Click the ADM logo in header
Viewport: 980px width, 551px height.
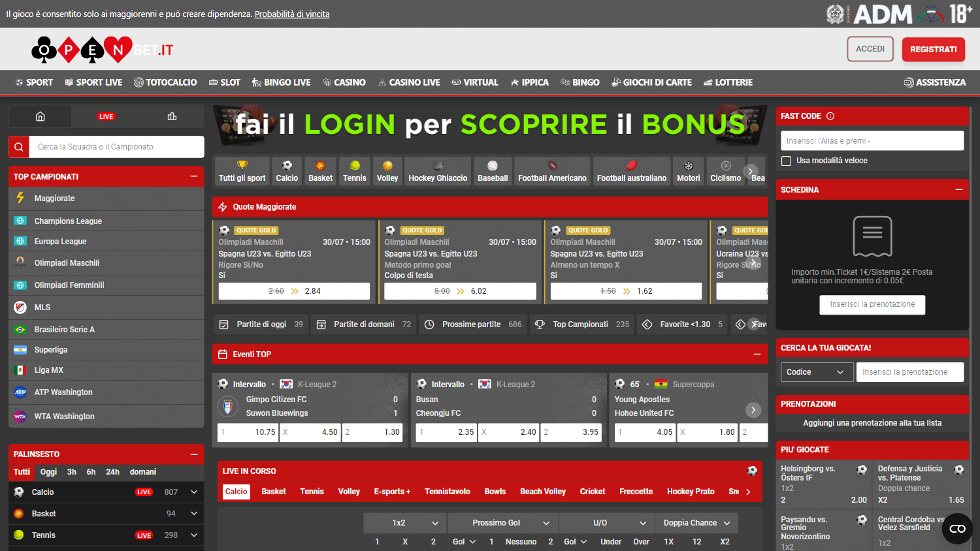[x=882, y=14]
